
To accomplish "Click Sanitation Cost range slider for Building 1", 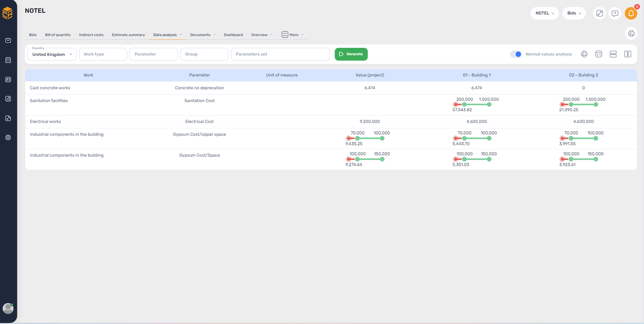I will pos(472,105).
